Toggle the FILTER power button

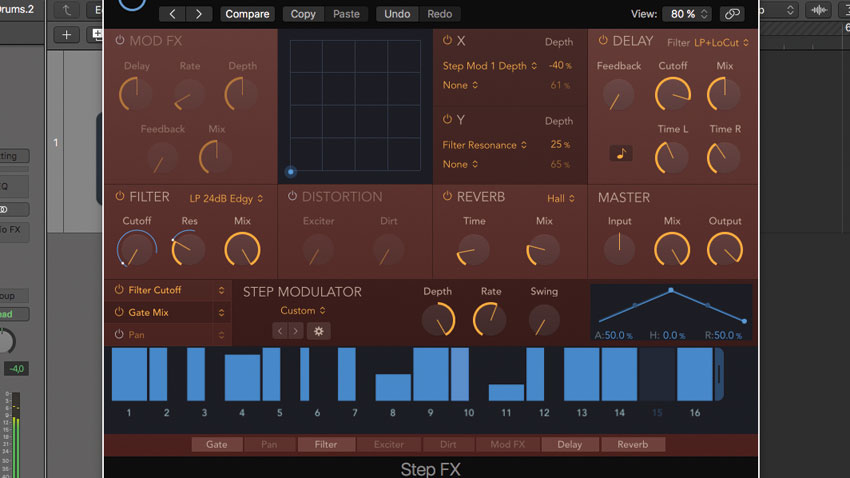pyautogui.click(x=120, y=196)
